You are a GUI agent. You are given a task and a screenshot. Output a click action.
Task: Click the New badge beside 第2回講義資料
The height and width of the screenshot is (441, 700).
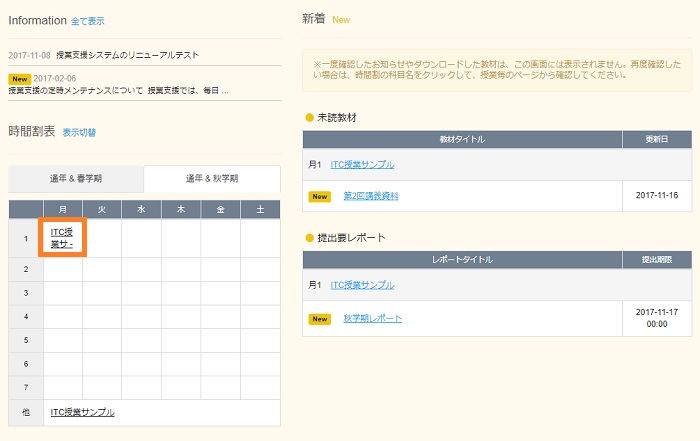(x=320, y=196)
